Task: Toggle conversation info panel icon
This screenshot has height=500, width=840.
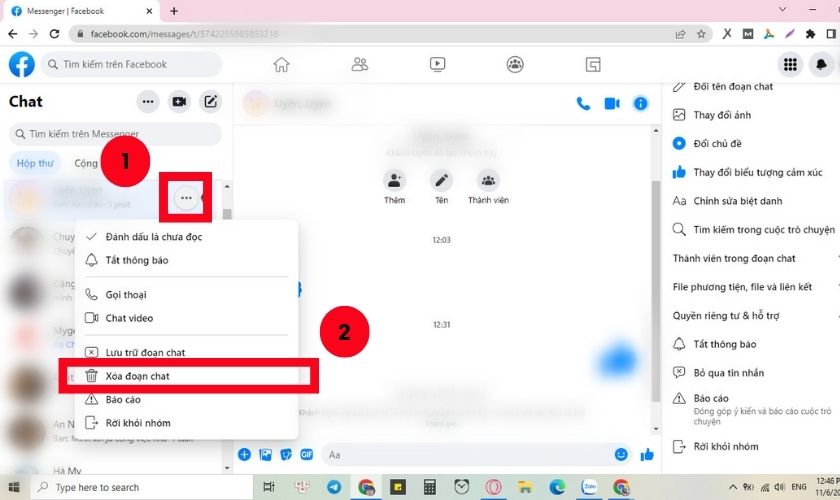Action: pos(641,103)
